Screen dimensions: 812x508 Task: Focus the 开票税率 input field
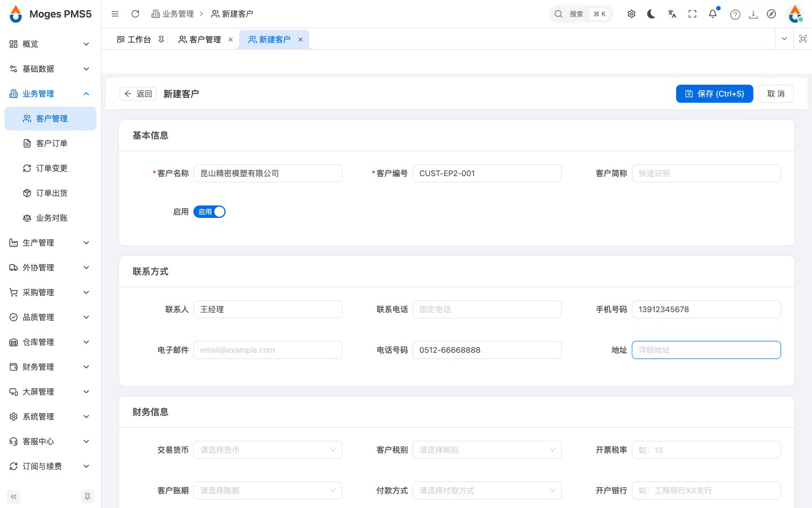coord(706,450)
